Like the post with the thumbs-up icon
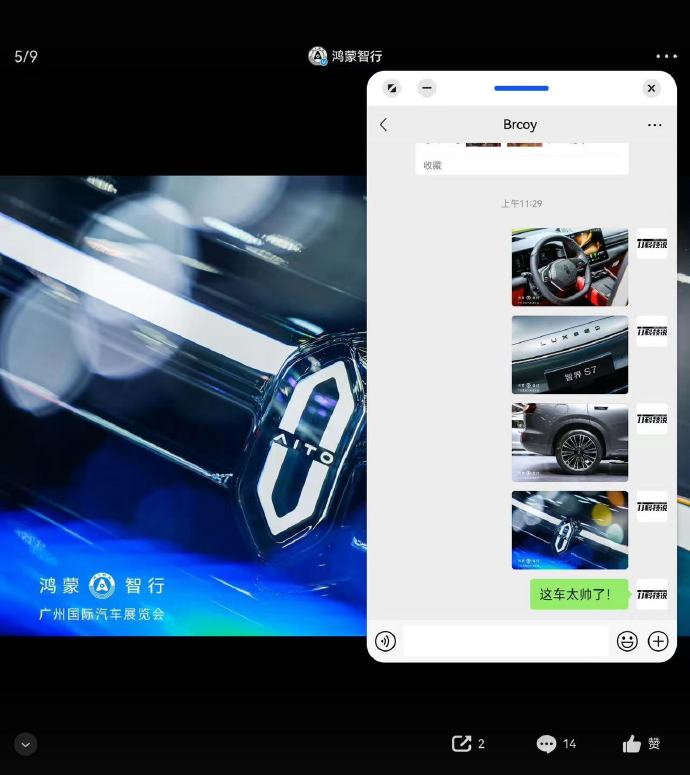 pyautogui.click(x=632, y=743)
